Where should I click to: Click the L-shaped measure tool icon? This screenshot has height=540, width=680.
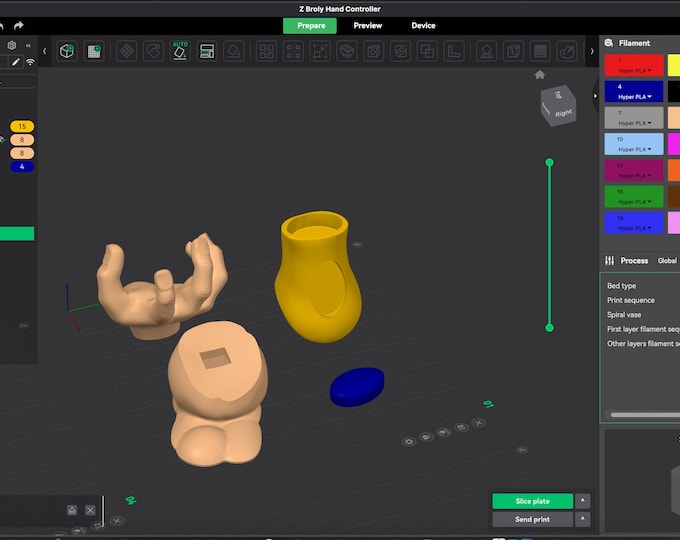(x=454, y=51)
